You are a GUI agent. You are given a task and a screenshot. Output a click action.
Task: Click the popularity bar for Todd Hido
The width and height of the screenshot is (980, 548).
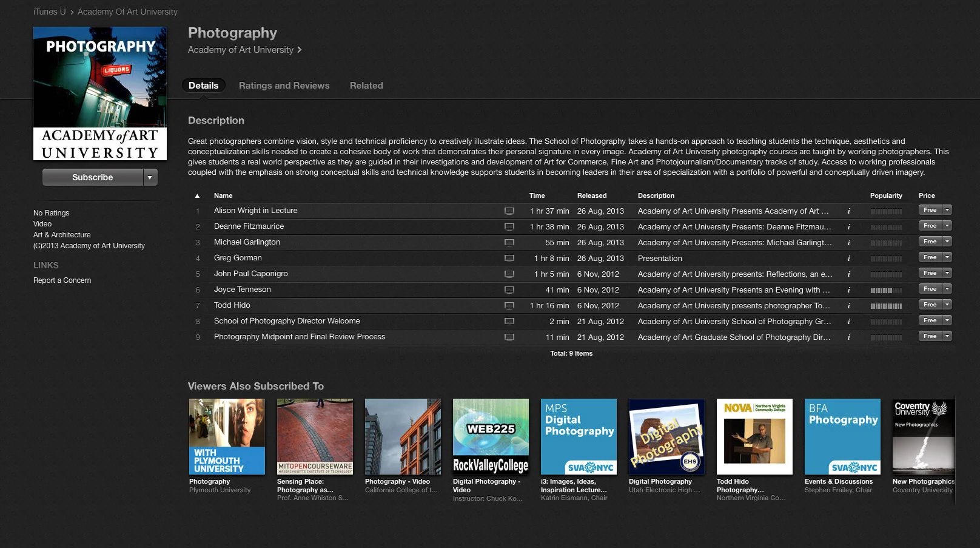click(x=886, y=305)
